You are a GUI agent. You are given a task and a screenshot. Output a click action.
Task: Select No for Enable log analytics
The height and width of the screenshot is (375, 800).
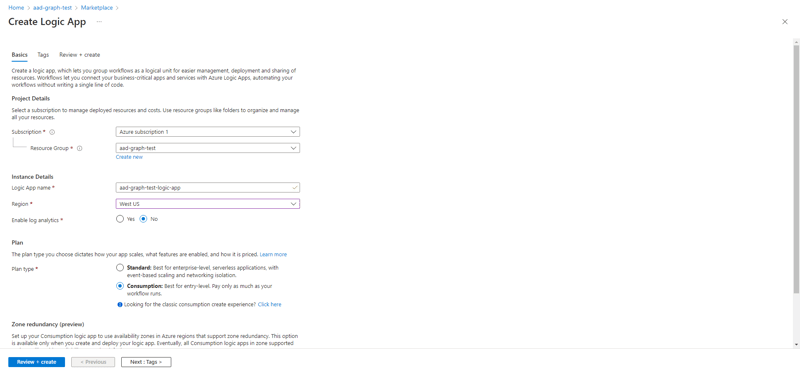(x=143, y=219)
